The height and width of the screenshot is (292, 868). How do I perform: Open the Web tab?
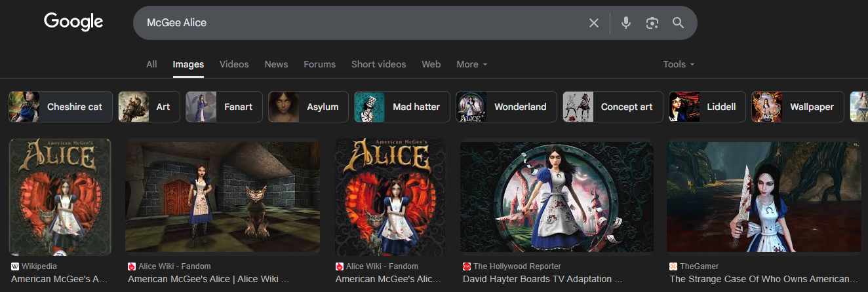431,64
